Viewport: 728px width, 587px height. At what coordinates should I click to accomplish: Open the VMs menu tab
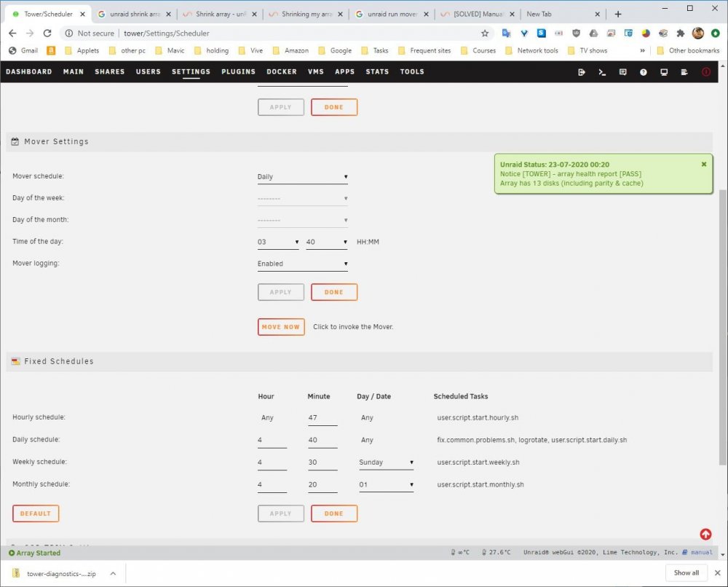pyautogui.click(x=316, y=71)
